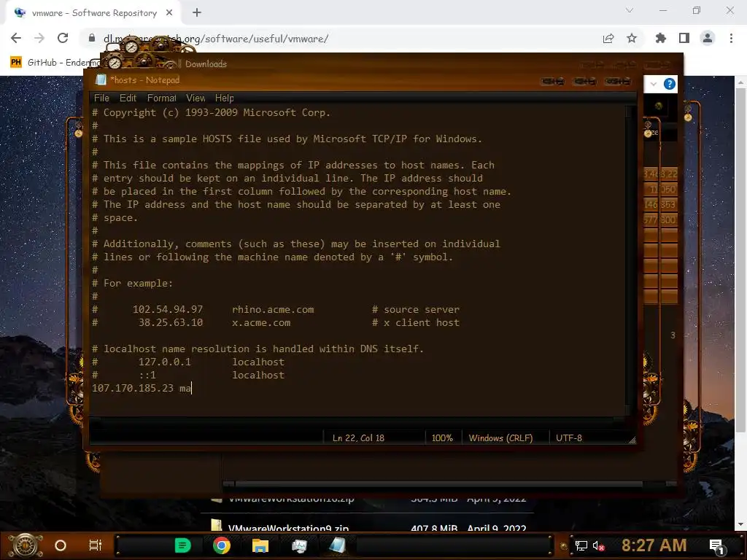Toggle the Chrome side panel
This screenshot has height=560, width=747.
[684, 38]
